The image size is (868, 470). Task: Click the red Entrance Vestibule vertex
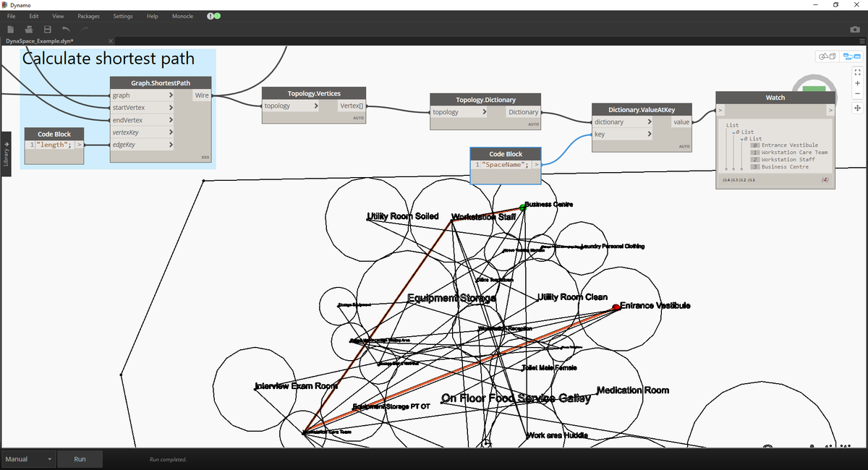(616, 307)
